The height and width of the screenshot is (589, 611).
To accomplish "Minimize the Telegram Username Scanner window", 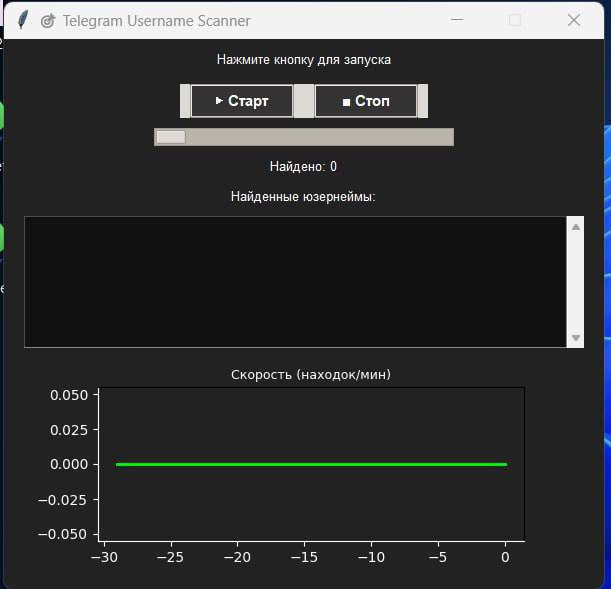I will 457,19.
